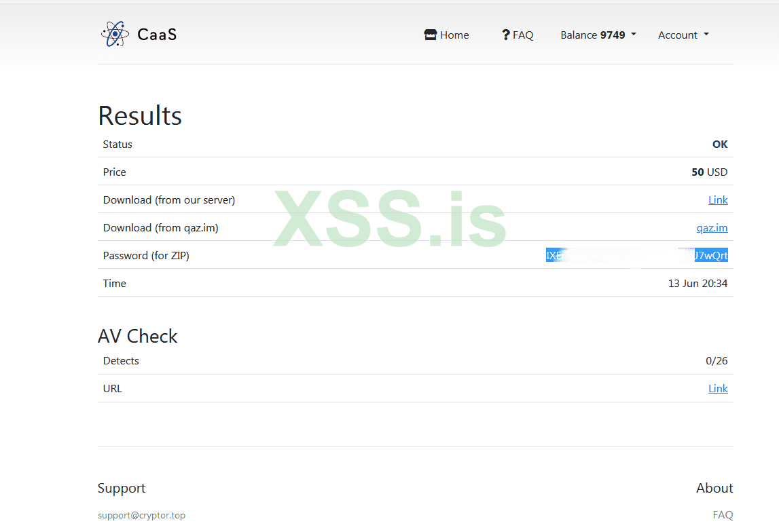Click the Results heading
Viewport: 779px width, 532px height.
(140, 115)
